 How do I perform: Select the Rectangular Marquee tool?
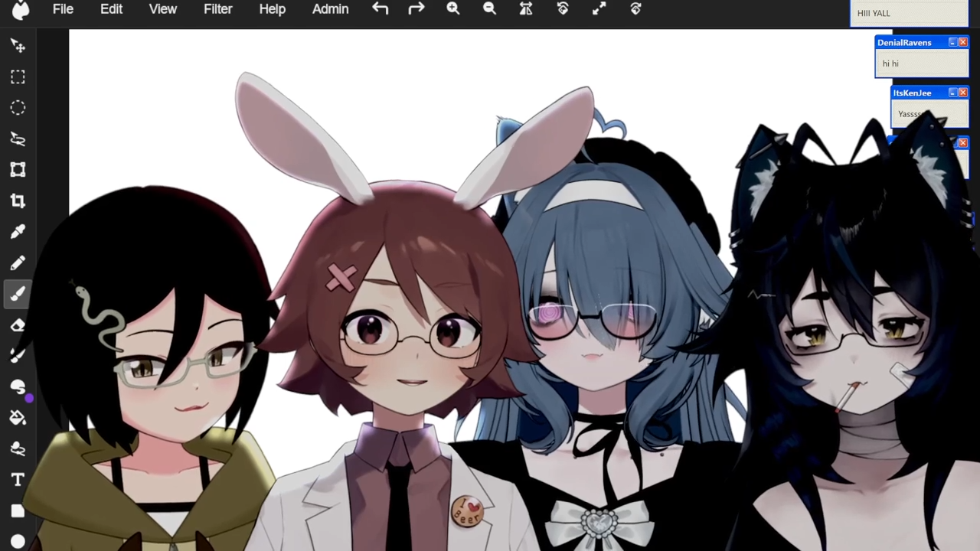(x=18, y=77)
